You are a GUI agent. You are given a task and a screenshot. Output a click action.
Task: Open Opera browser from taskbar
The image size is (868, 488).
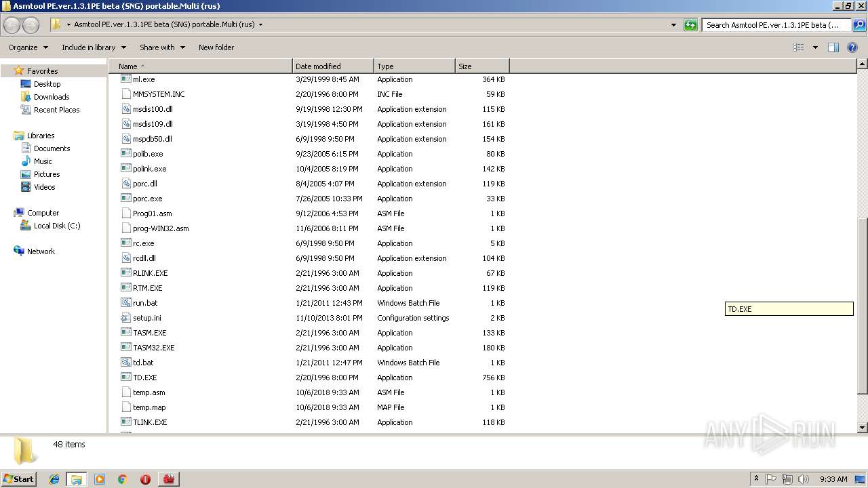point(145,479)
